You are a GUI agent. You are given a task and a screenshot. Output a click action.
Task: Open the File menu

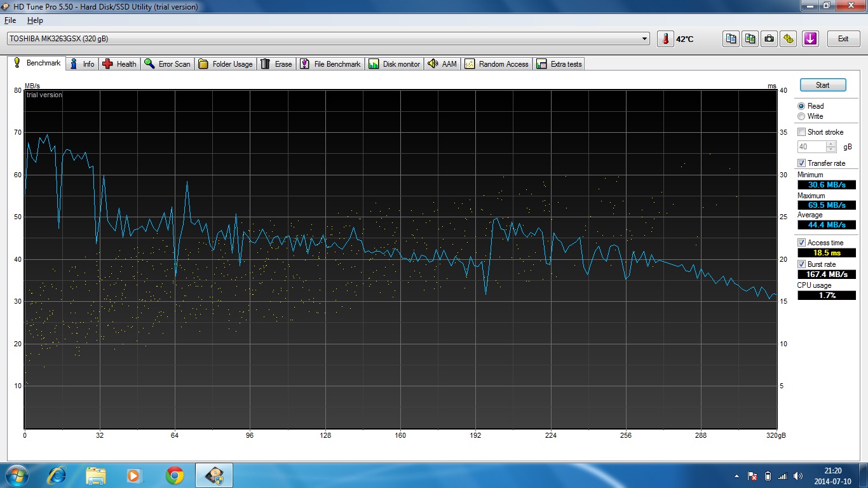point(10,20)
